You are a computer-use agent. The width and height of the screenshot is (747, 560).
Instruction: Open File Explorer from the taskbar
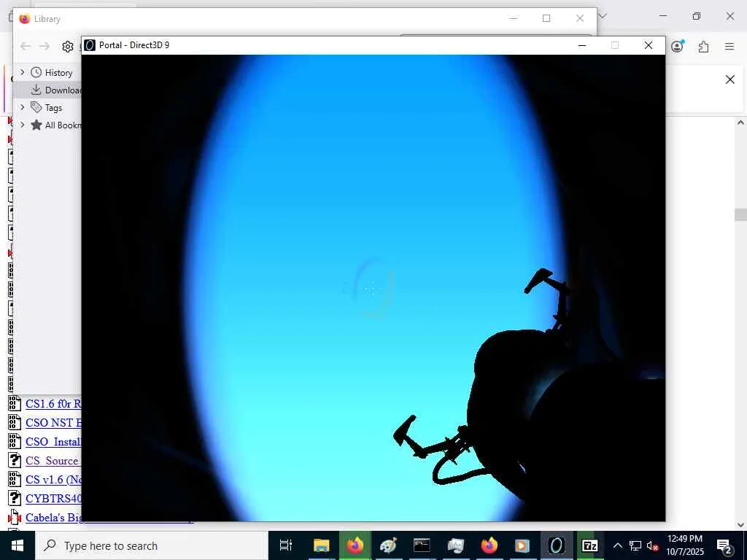[x=321, y=545]
